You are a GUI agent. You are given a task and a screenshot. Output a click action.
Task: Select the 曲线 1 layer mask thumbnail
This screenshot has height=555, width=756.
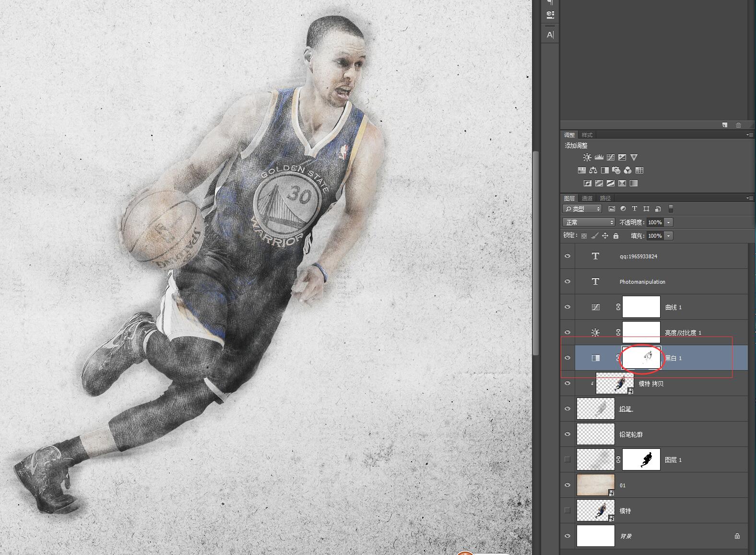click(641, 307)
